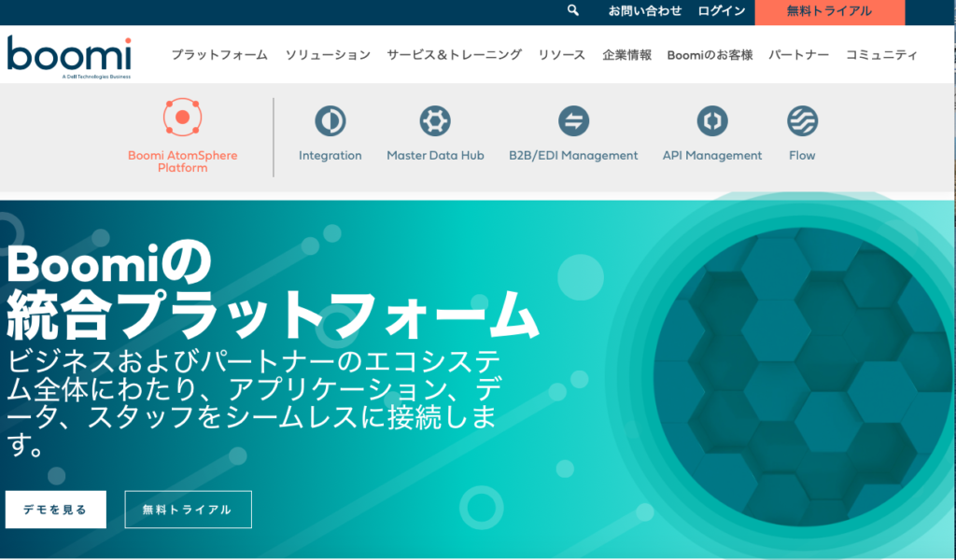Select the Flow icon
The height and width of the screenshot is (560, 956).
point(802,120)
